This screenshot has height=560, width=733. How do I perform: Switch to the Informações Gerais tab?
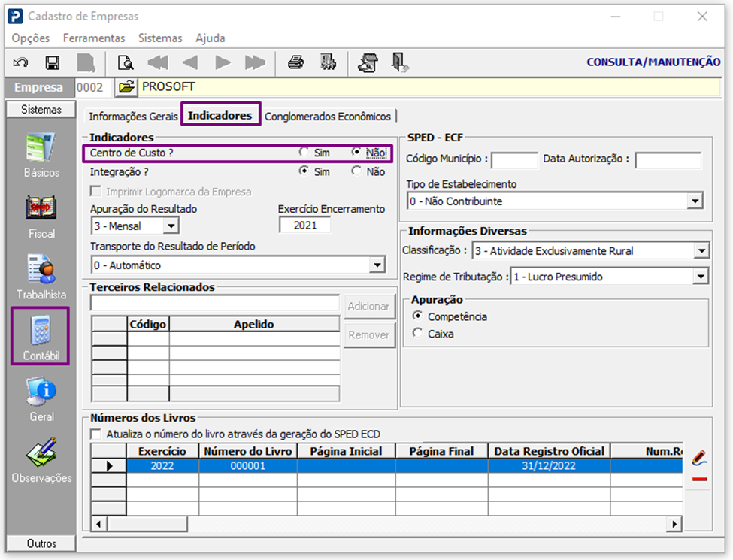pyautogui.click(x=133, y=117)
